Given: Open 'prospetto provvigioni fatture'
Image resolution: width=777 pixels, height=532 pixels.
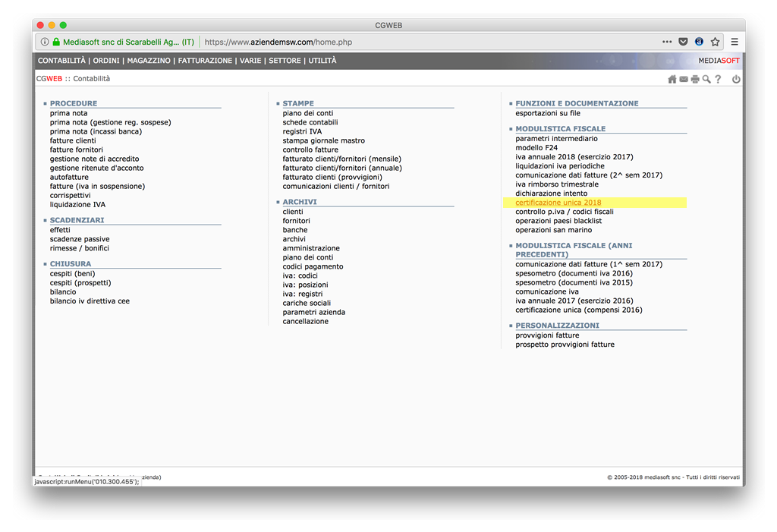Looking at the screenshot, I should point(565,345).
